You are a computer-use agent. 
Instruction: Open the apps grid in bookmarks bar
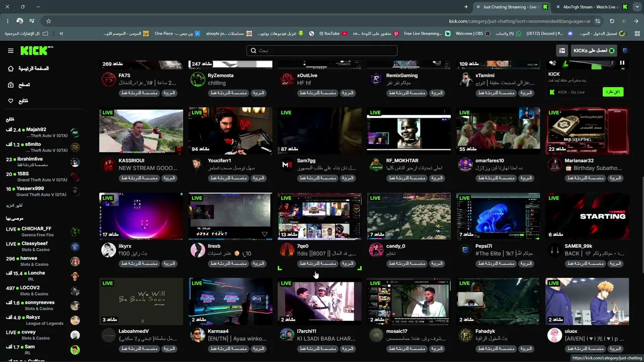point(636,34)
